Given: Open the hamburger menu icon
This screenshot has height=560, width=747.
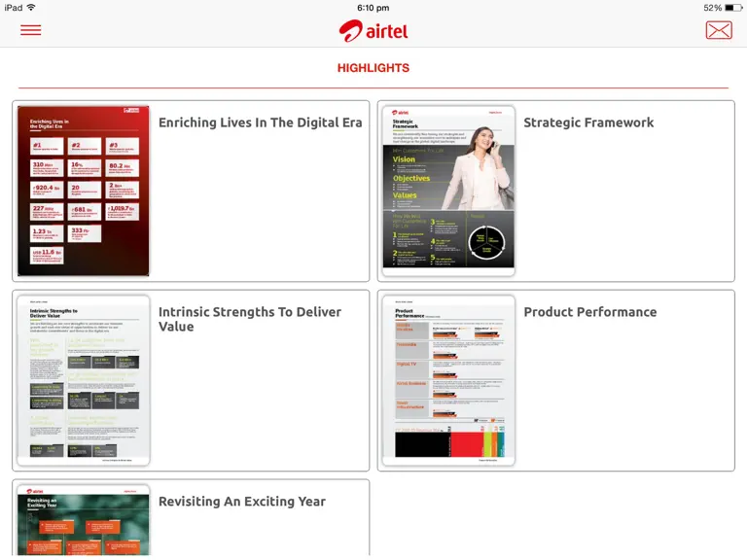Looking at the screenshot, I should 30,30.
